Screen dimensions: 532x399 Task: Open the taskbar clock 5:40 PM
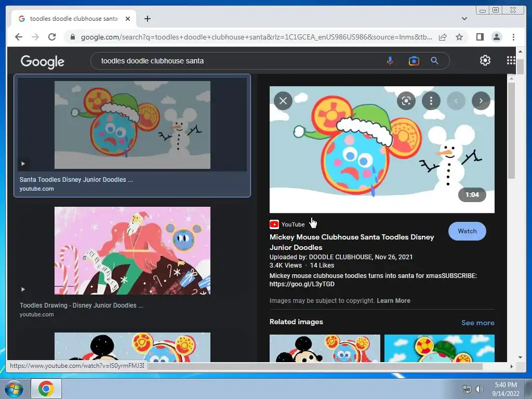[506, 389]
